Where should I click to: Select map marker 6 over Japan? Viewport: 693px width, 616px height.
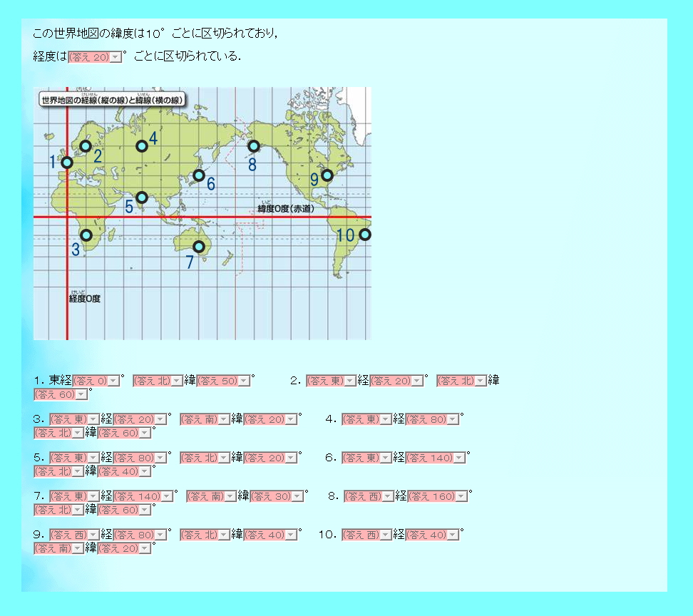click(199, 175)
